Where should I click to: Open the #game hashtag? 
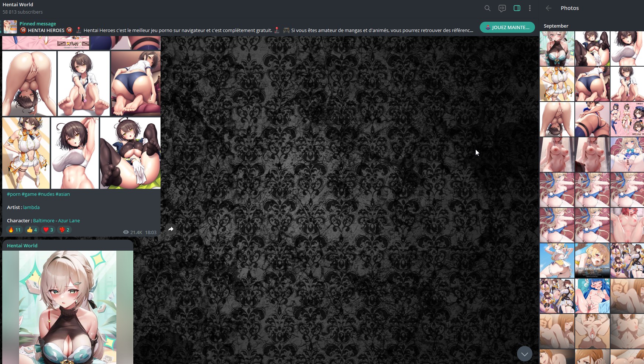click(x=29, y=194)
